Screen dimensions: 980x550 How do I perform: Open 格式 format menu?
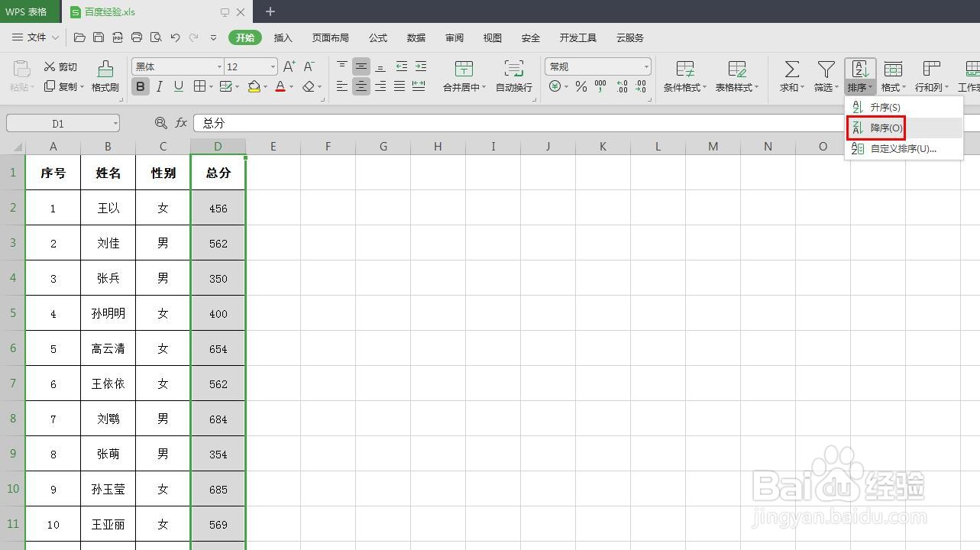click(893, 76)
